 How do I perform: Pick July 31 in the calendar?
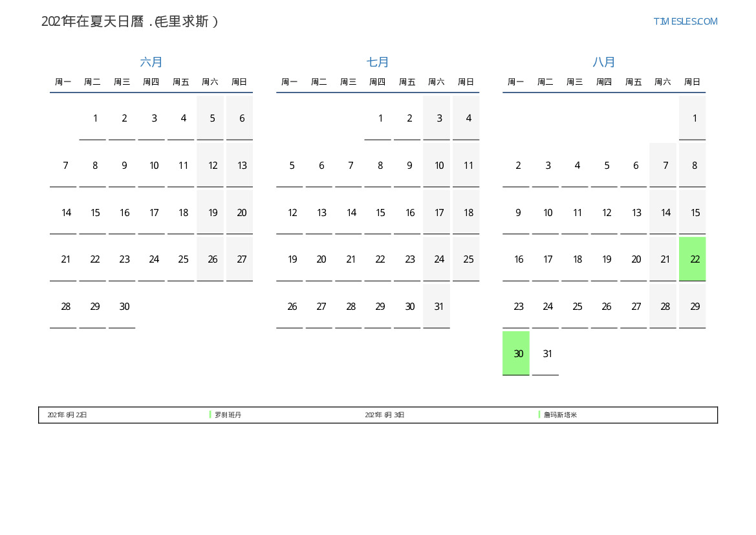coord(438,307)
